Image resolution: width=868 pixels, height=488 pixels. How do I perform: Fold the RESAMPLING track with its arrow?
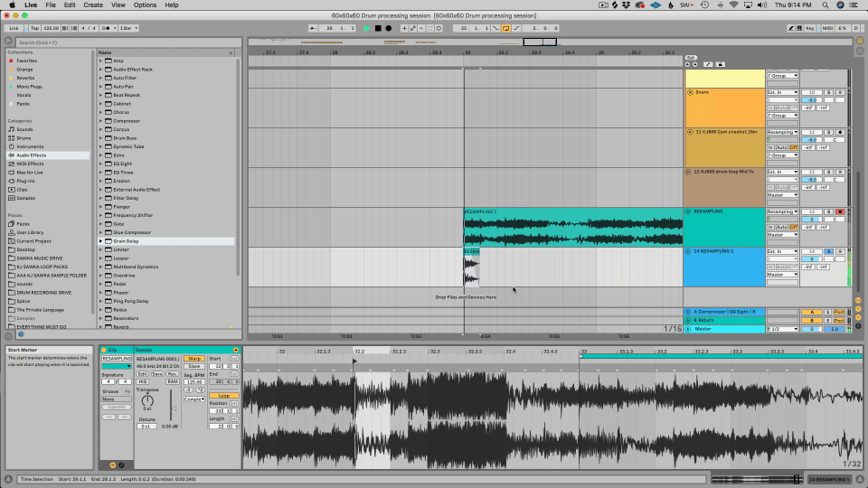pyautogui.click(x=688, y=211)
